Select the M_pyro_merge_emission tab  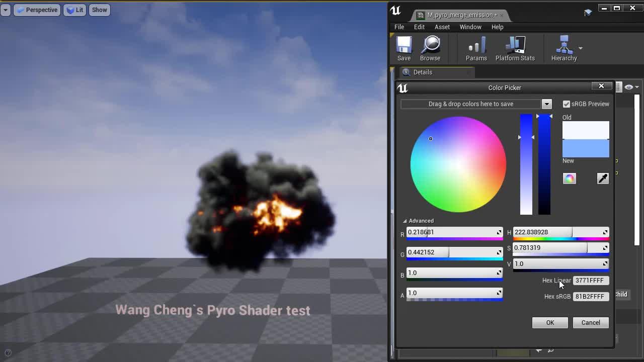click(458, 15)
